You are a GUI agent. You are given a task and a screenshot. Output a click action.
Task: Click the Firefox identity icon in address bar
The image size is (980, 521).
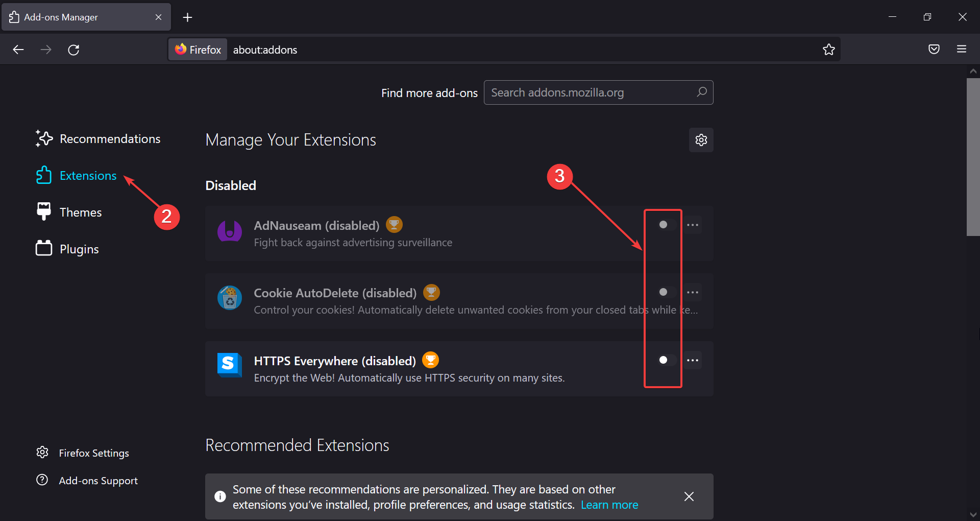(x=198, y=50)
